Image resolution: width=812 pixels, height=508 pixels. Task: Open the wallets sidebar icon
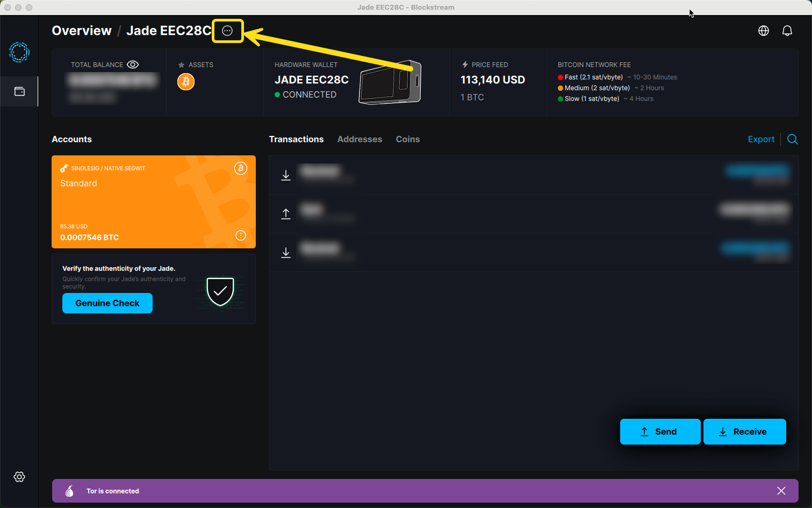click(19, 91)
